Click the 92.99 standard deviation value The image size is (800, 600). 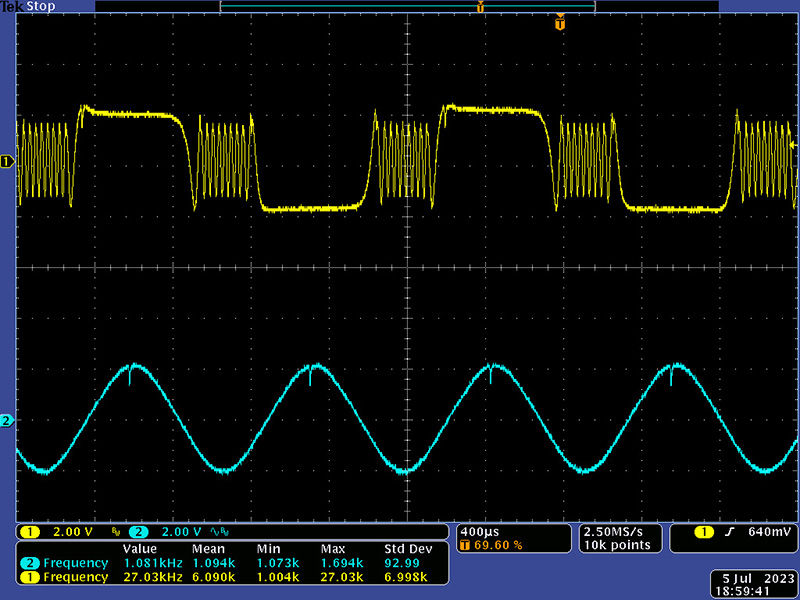(402, 563)
